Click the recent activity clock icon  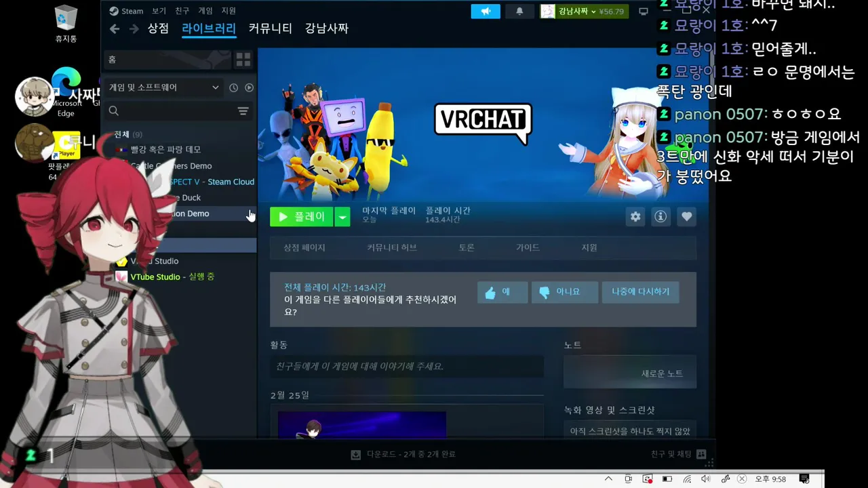point(233,87)
